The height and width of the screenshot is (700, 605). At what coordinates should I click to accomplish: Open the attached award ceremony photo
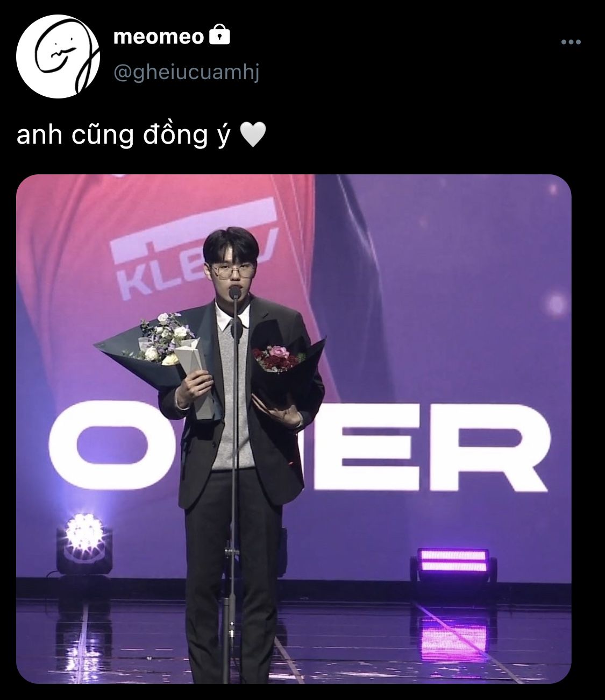point(294,429)
